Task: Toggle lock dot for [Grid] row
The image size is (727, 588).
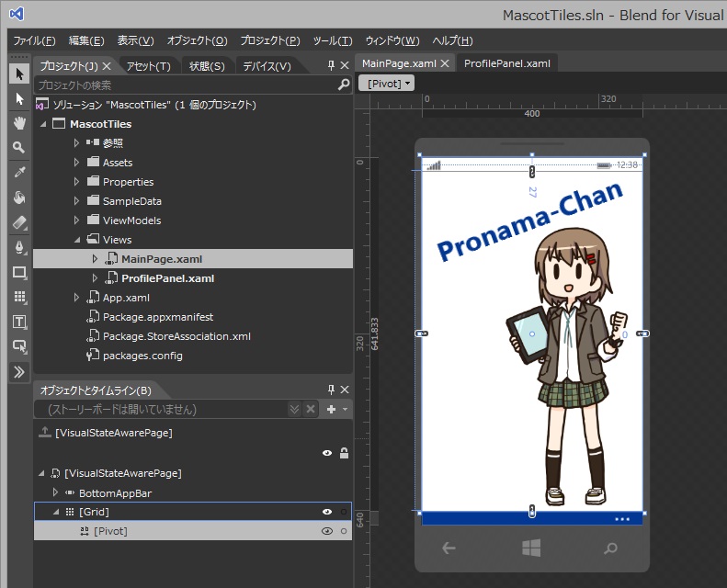Action: (344, 512)
